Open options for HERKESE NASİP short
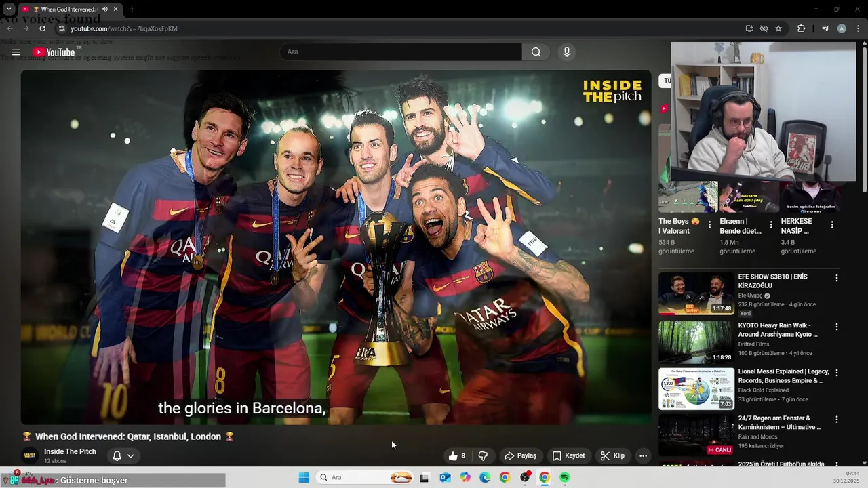Viewport: 868px width, 488px height. (x=832, y=224)
